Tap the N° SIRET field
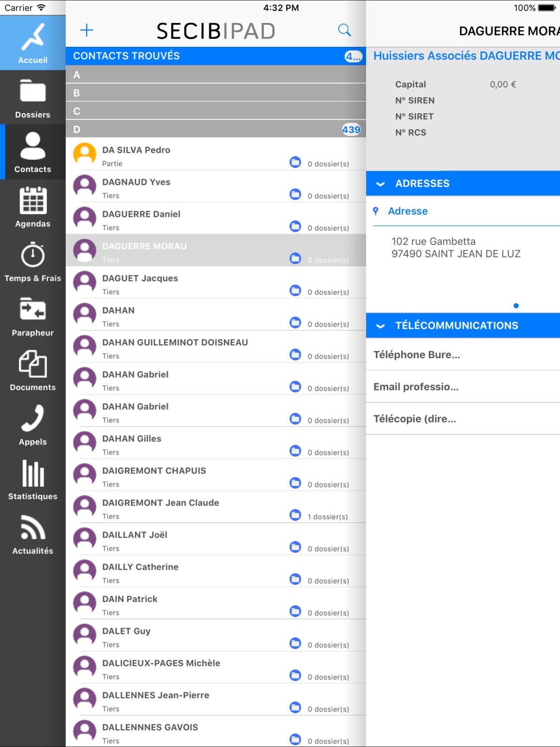 (415, 117)
